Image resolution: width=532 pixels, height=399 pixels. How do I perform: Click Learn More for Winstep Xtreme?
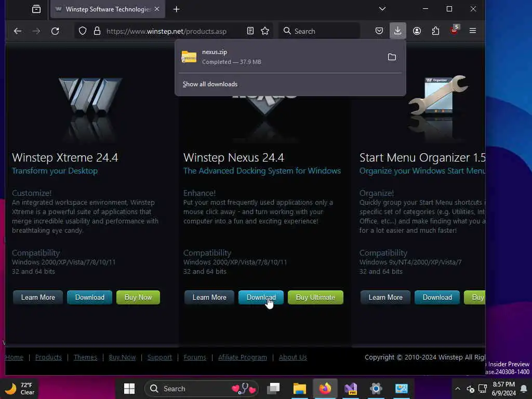pyautogui.click(x=38, y=298)
